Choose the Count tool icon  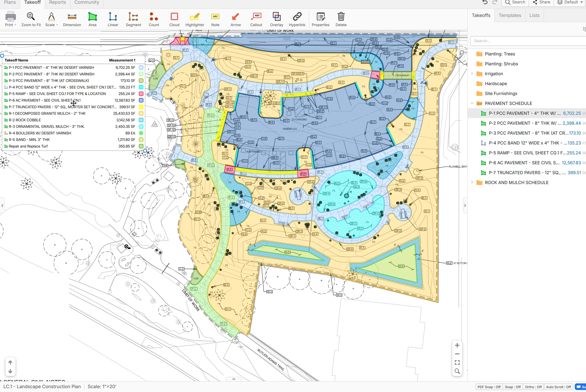154,19
